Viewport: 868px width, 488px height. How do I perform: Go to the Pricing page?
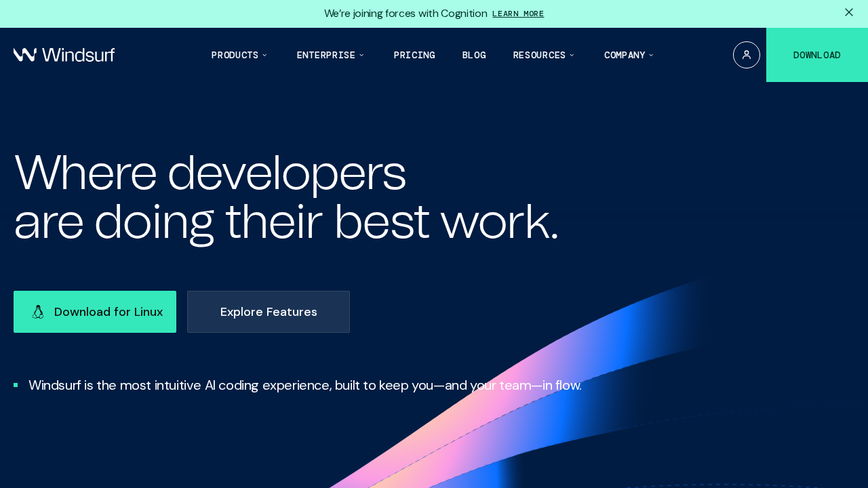pos(414,55)
